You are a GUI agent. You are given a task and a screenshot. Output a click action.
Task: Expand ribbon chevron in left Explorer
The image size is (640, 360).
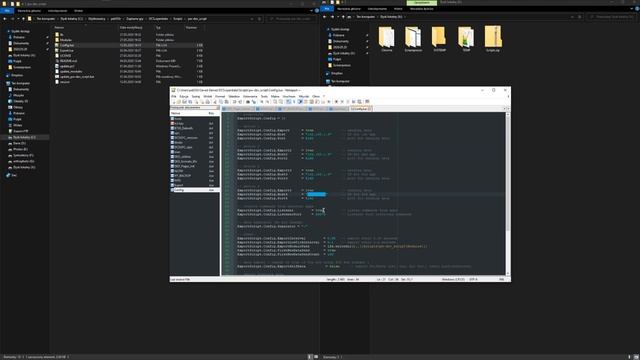(311, 11)
